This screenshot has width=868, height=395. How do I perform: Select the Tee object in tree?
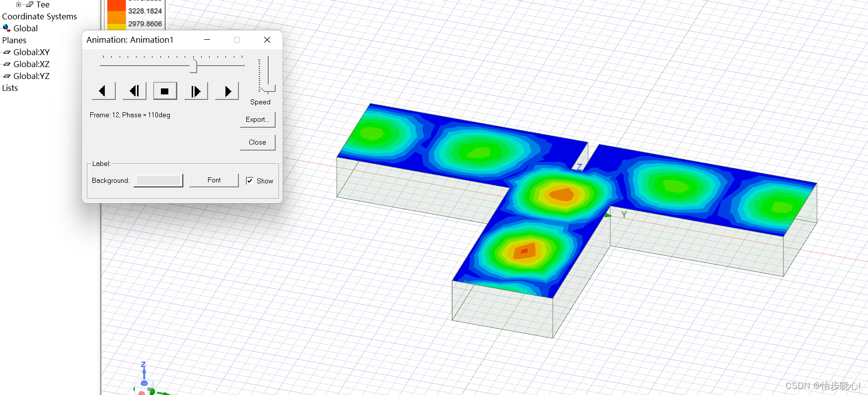[x=43, y=4]
